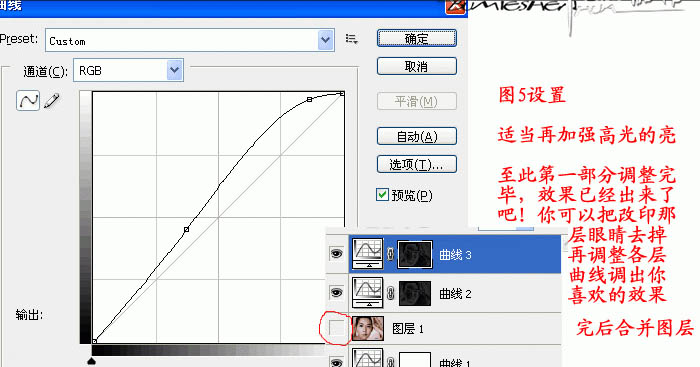Show 图层 1 by clicking its visibility box

pos(337,328)
